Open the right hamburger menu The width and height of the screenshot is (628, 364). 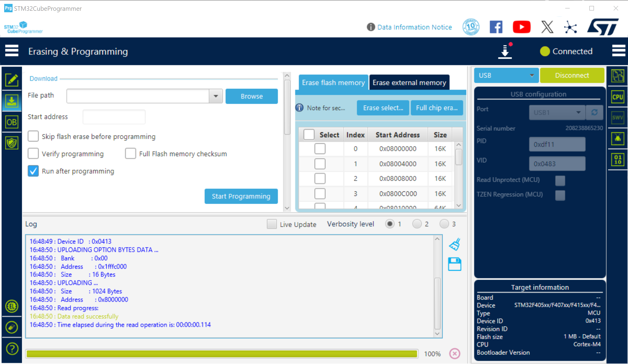click(618, 51)
